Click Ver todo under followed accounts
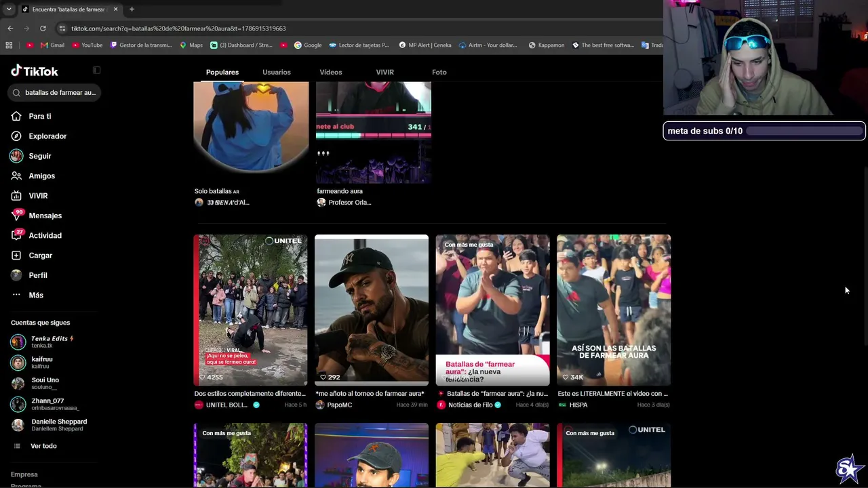Image resolution: width=868 pixels, height=488 pixels. click(x=36, y=446)
